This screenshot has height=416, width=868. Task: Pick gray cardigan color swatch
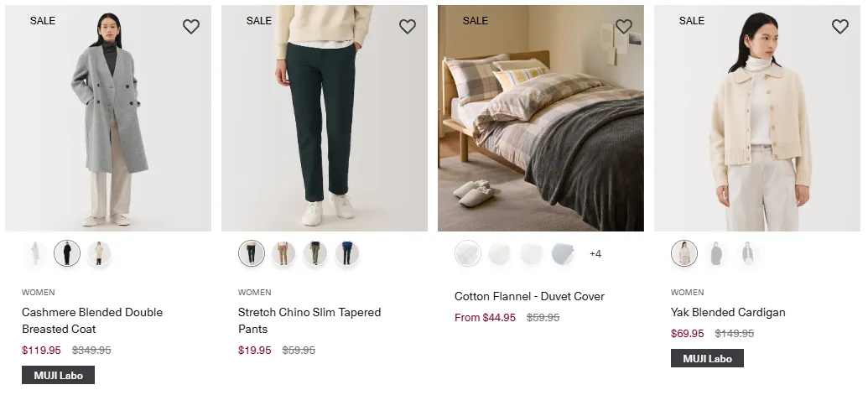coord(715,253)
